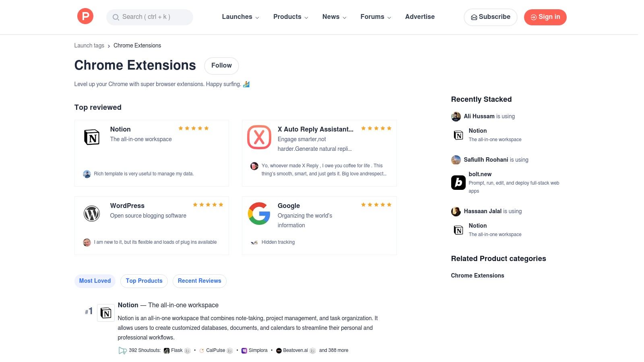Click the Subscribe button

pos(490,17)
